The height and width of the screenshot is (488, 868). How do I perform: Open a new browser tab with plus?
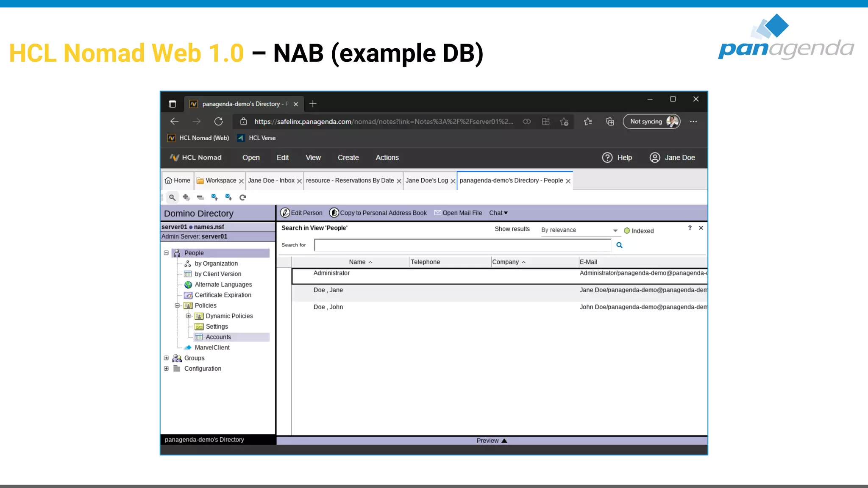tap(313, 104)
